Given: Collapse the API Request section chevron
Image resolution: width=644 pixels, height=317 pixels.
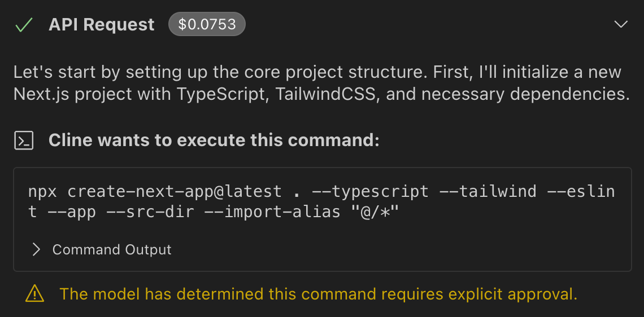Looking at the screenshot, I should pyautogui.click(x=621, y=24).
